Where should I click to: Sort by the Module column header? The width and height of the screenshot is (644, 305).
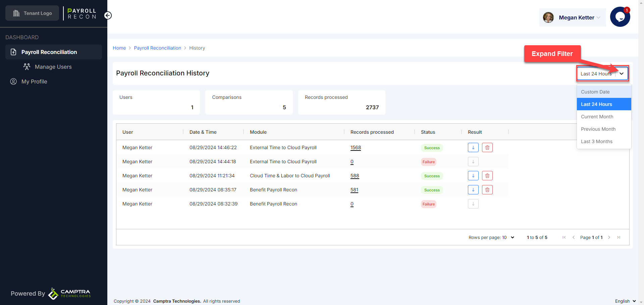click(x=258, y=132)
